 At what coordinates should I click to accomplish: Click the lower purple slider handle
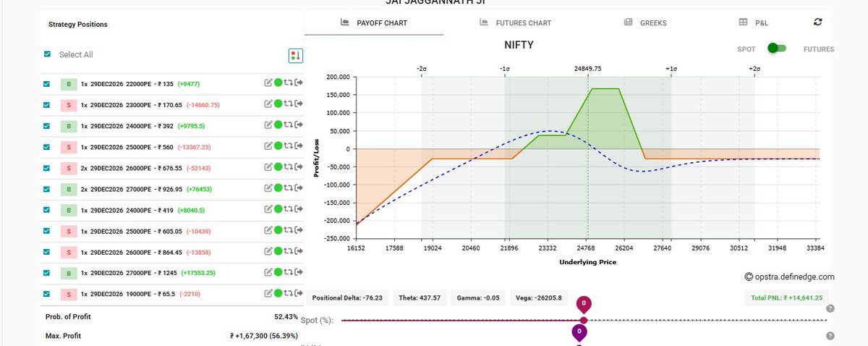(x=579, y=333)
